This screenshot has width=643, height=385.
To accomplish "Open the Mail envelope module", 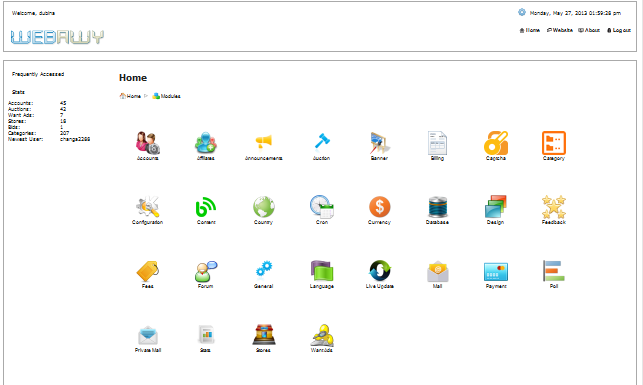I will tap(438, 274).
